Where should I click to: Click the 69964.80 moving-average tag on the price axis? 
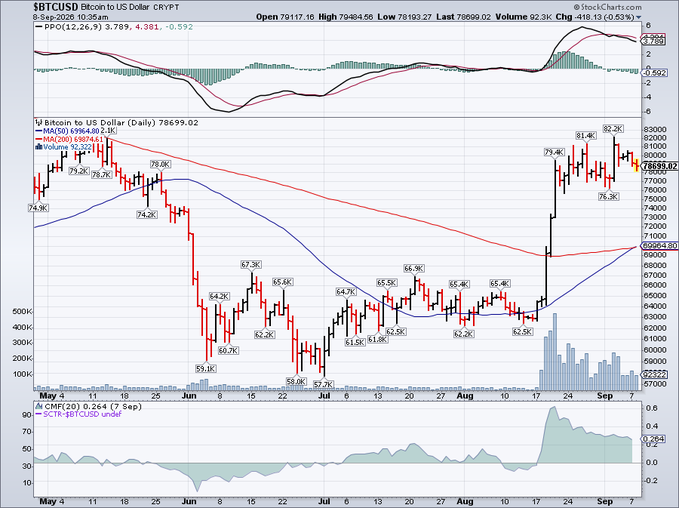click(x=660, y=246)
